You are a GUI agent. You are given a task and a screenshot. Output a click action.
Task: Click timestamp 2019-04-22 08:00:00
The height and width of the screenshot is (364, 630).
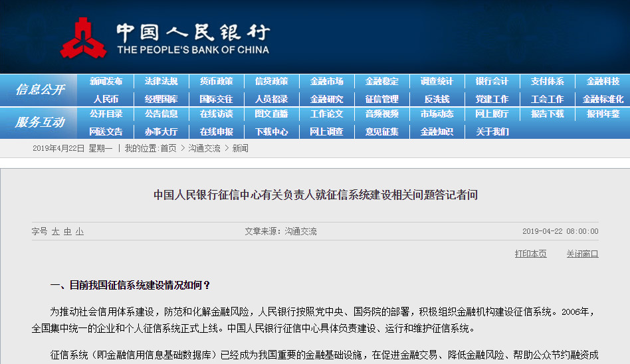(x=560, y=231)
